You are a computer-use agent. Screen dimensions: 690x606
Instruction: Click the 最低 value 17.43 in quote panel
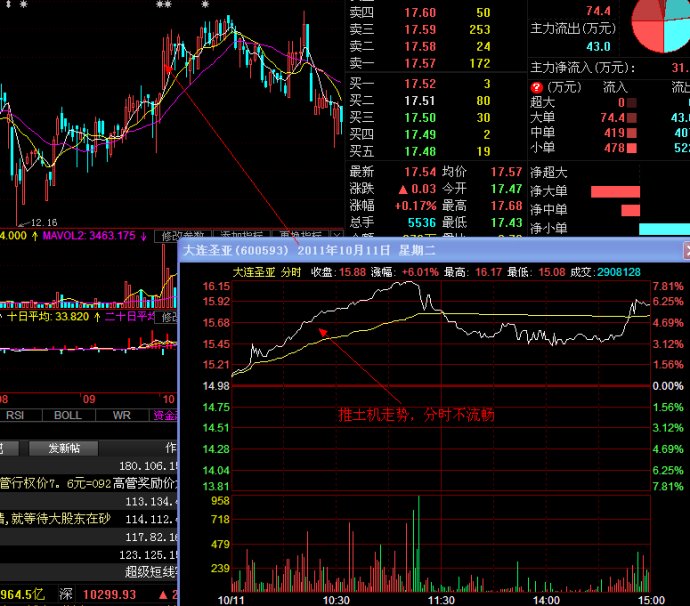pyautogui.click(x=506, y=223)
